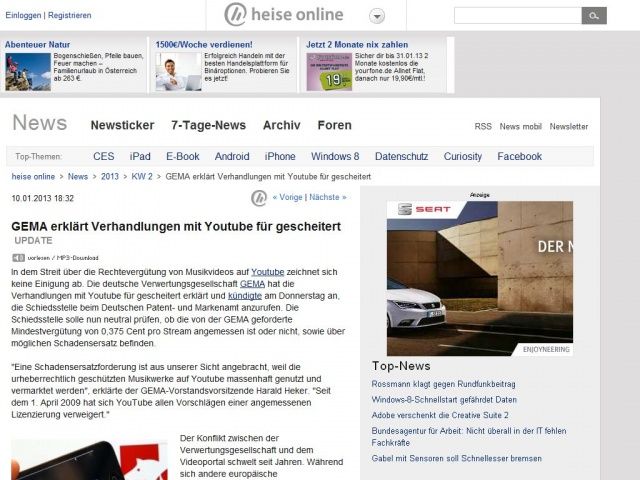
Task: Click the article image at the bottom left
Action: click(x=89, y=460)
